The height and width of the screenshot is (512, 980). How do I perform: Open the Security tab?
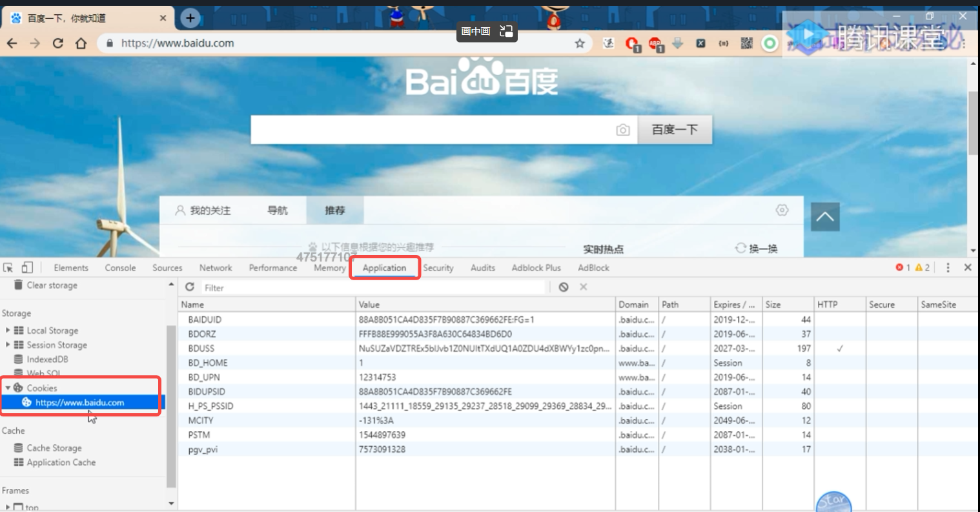tap(438, 267)
